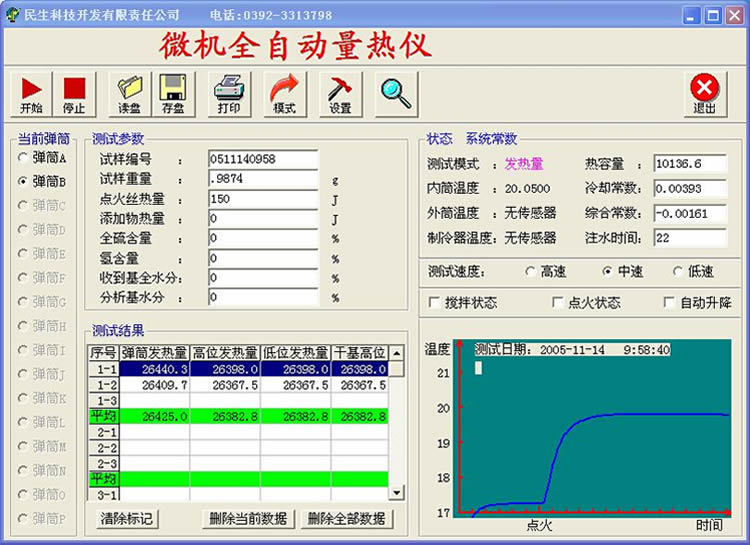This screenshot has height=545, width=750.
Task: Click the 试样编号 input field
Action: click(x=263, y=159)
